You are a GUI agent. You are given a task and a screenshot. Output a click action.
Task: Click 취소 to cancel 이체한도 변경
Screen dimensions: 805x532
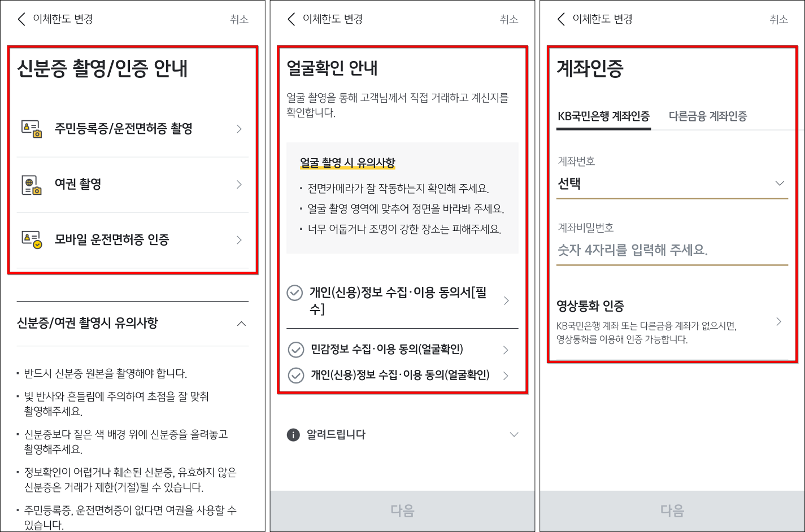click(x=239, y=19)
